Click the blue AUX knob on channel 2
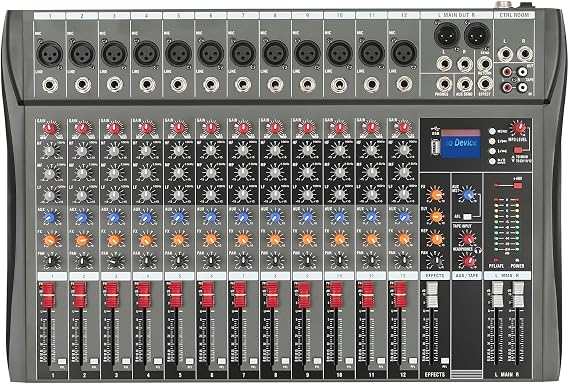This screenshot has height=384, width=569. [x=82, y=218]
